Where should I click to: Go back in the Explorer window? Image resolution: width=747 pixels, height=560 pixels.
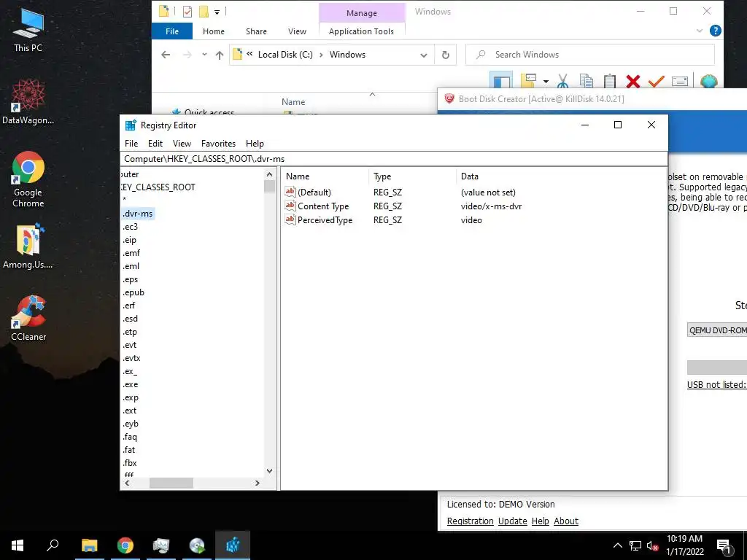click(x=166, y=55)
